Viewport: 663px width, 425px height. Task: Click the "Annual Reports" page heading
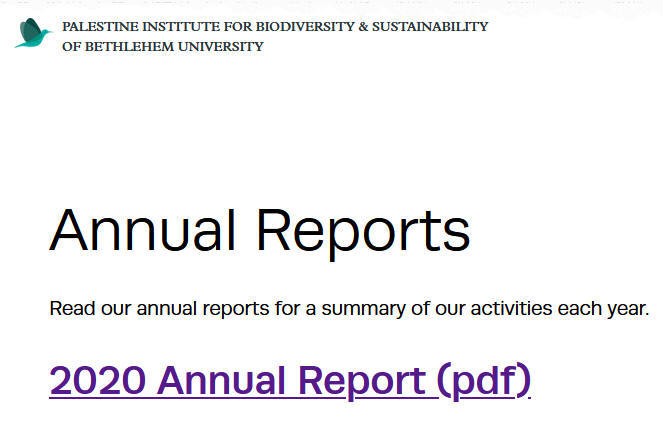point(259,230)
